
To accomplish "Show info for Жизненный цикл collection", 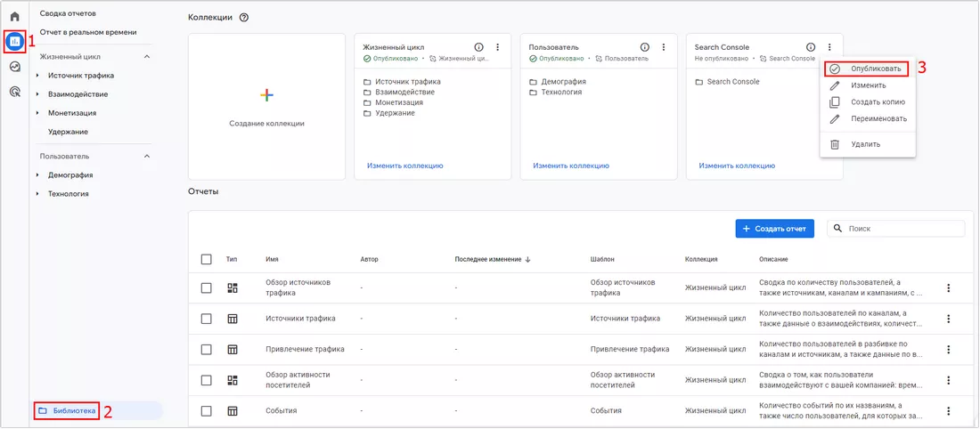I will pos(479,47).
